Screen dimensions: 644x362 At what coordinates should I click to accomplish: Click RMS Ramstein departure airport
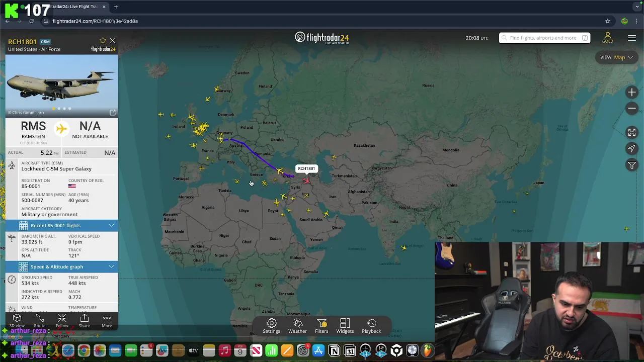33,130
